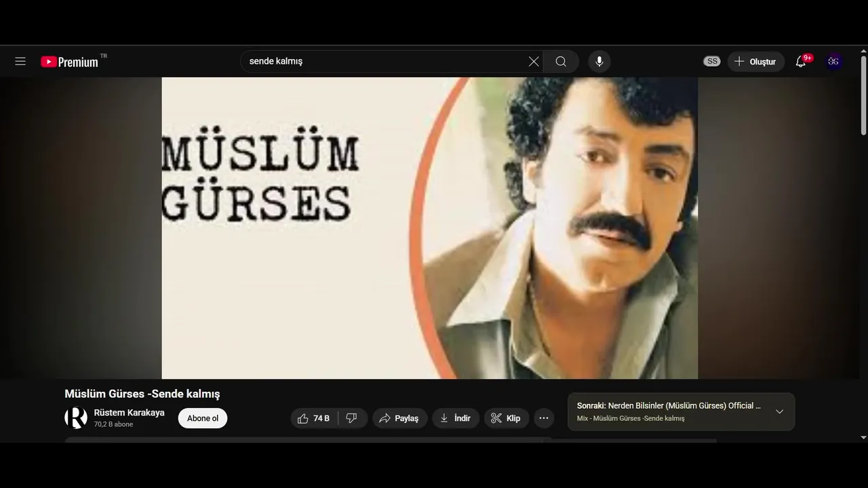Like the video (74 B)
The width and height of the screenshot is (868, 488).
314,418
